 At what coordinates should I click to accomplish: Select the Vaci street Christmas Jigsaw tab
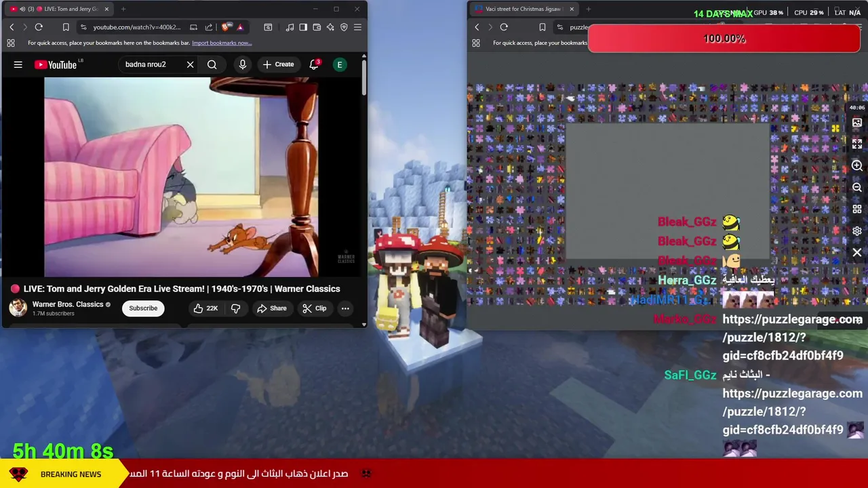(524, 9)
